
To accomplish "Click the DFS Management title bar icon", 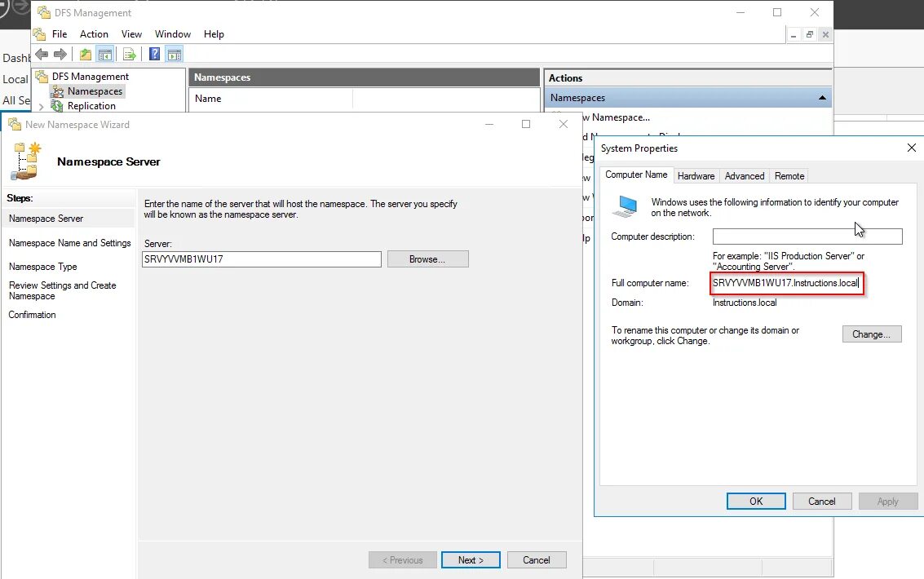I will [43, 12].
